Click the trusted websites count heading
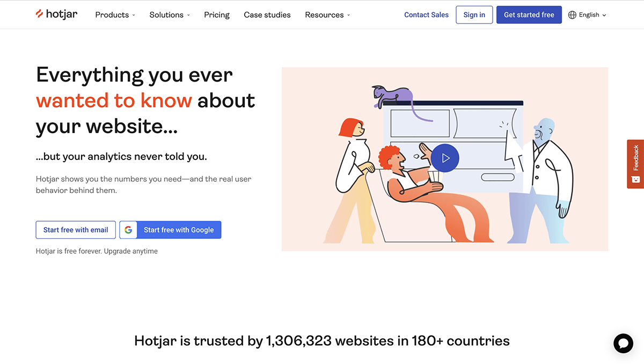Image resolution: width=644 pixels, height=364 pixels. 322,341
